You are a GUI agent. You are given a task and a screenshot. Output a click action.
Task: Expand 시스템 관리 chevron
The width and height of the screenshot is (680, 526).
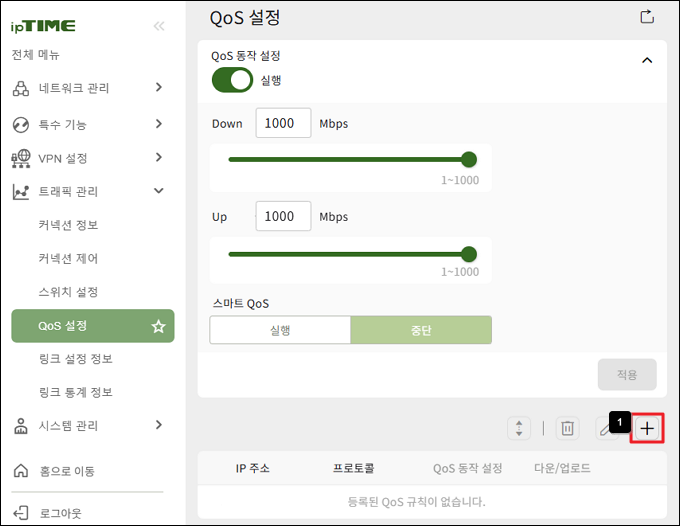tap(159, 425)
